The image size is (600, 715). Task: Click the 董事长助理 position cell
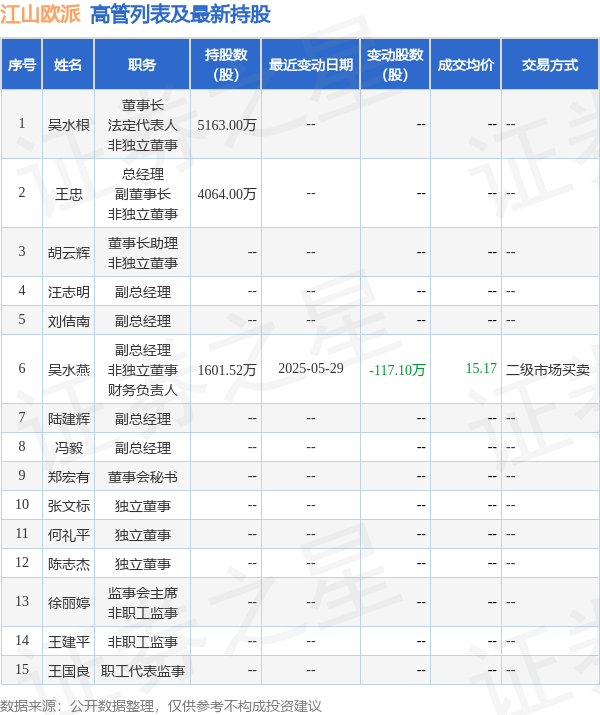142,253
